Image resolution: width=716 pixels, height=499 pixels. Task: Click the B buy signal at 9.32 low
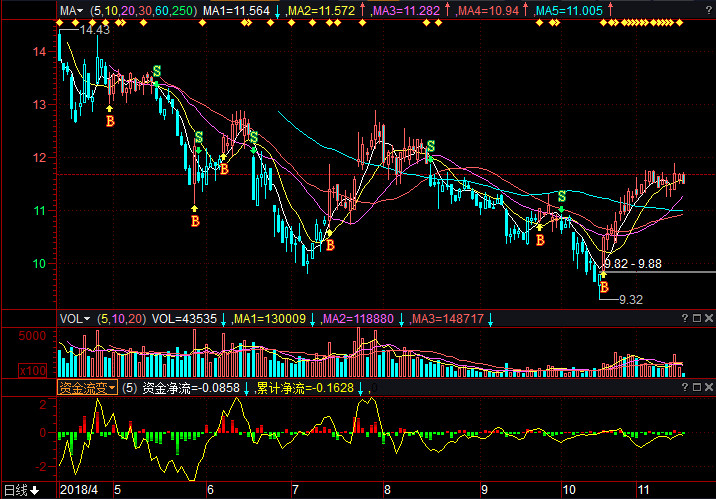(603, 287)
